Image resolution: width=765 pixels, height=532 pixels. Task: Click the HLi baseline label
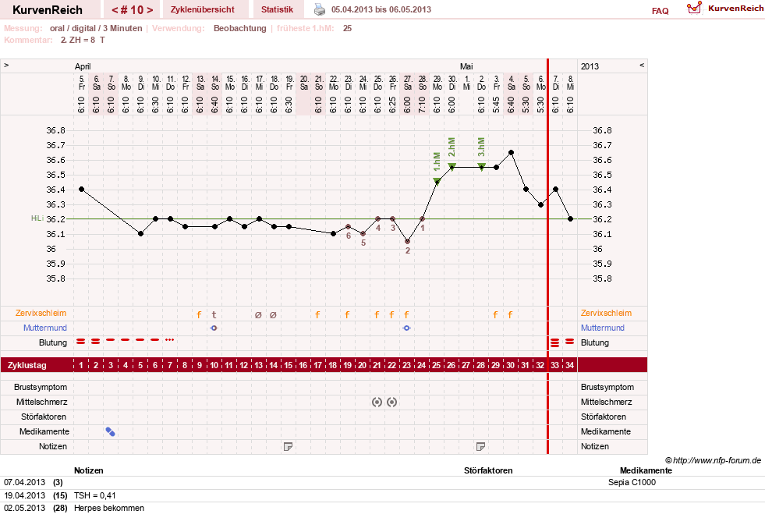37,218
